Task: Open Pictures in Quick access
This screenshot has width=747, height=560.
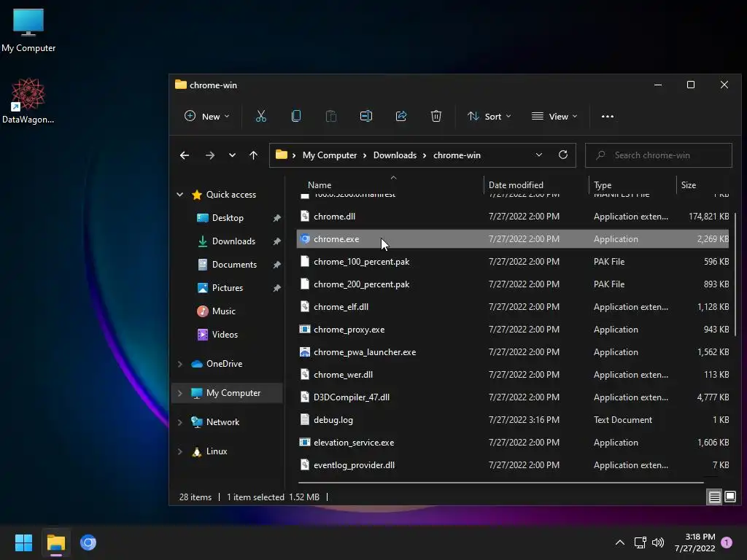Action: (228, 288)
